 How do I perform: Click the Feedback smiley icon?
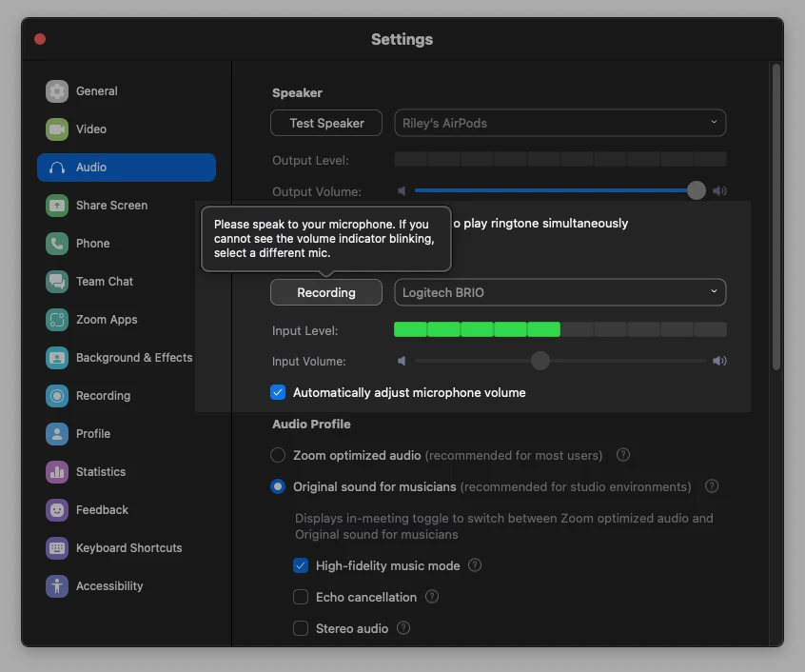tap(57, 510)
